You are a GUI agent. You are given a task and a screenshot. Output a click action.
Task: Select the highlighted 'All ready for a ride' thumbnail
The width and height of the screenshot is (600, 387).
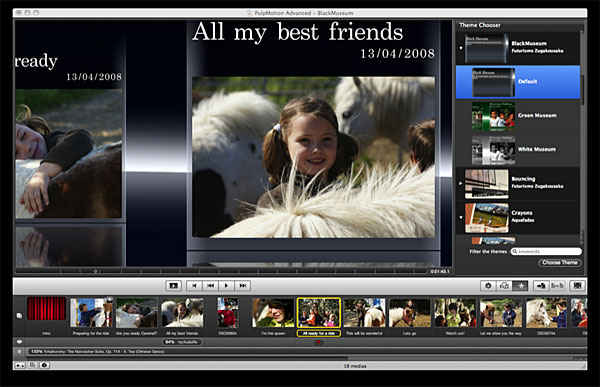(318, 312)
